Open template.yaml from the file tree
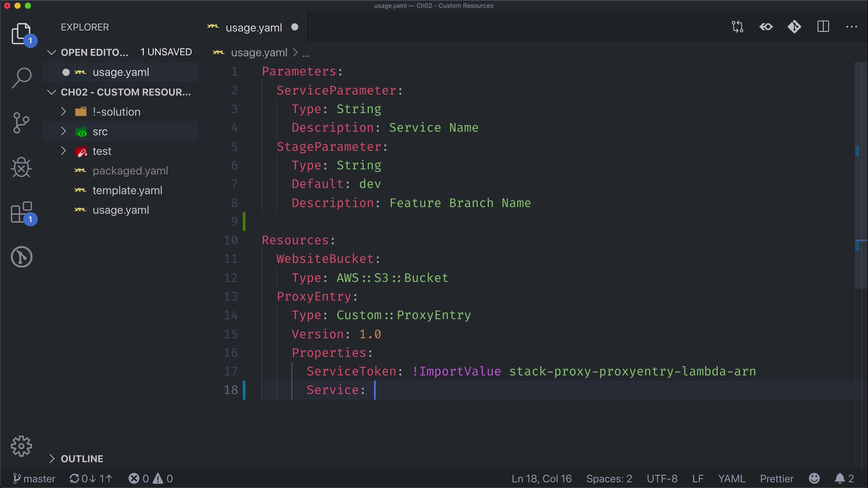Viewport: 868px width, 488px height. [127, 191]
